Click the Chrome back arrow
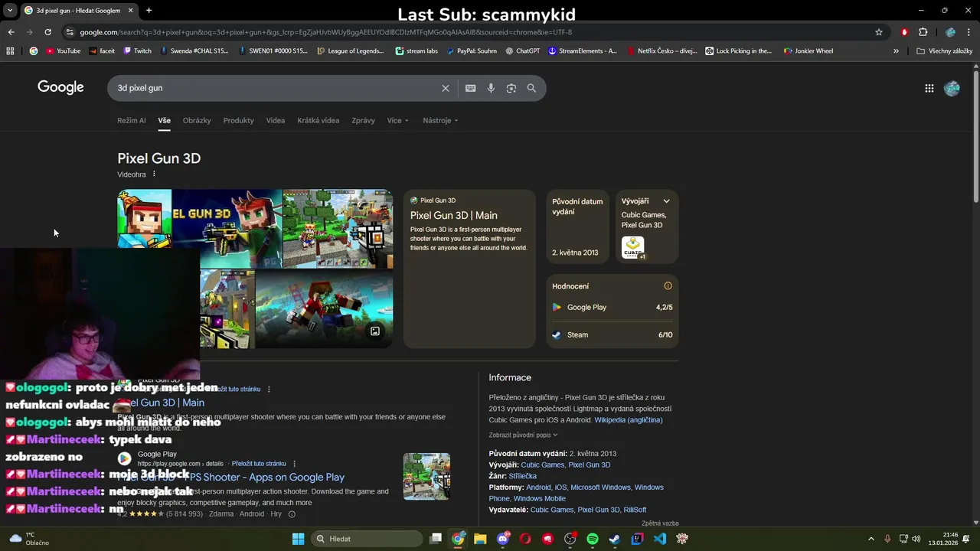Image resolution: width=980 pixels, height=551 pixels. click(x=11, y=32)
